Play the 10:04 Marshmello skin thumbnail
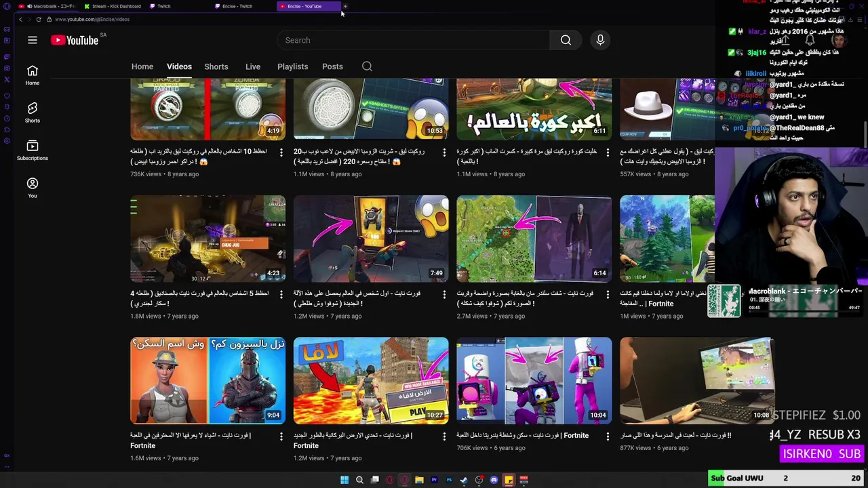Image resolution: width=868 pixels, height=488 pixels. click(x=534, y=380)
